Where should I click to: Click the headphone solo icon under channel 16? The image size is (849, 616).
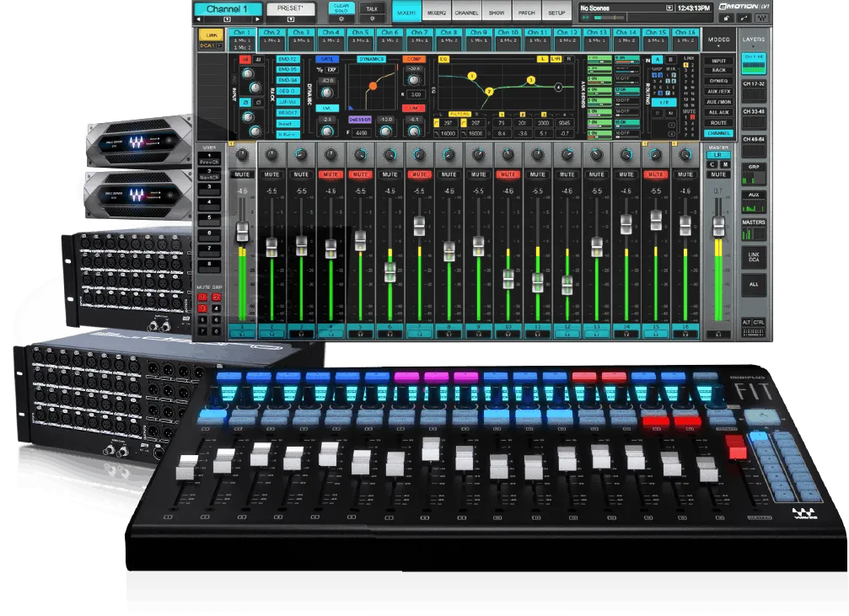click(x=685, y=335)
